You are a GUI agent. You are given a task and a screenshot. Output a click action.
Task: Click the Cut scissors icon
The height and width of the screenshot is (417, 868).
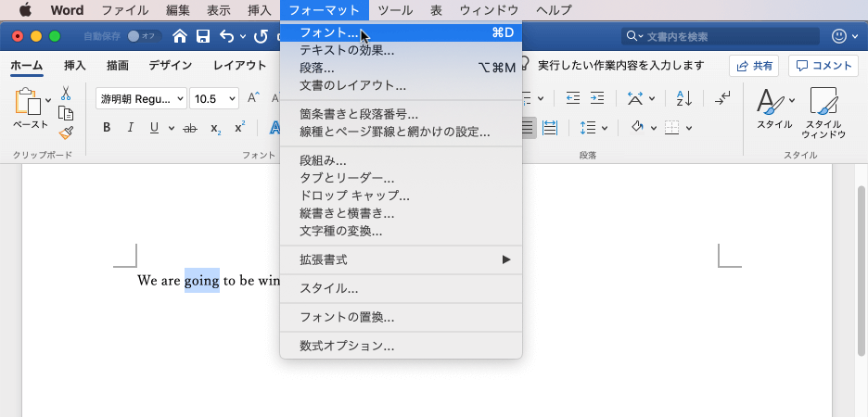[x=66, y=93]
